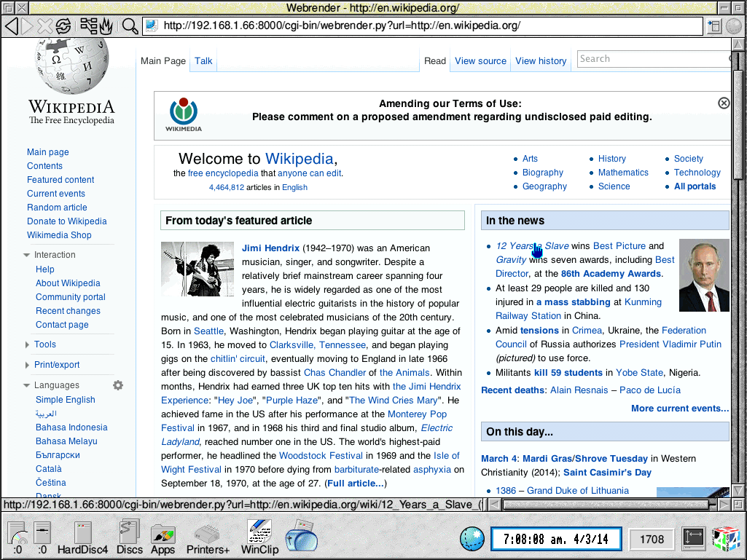Select the Read tab
747x560 pixels.
435,61
